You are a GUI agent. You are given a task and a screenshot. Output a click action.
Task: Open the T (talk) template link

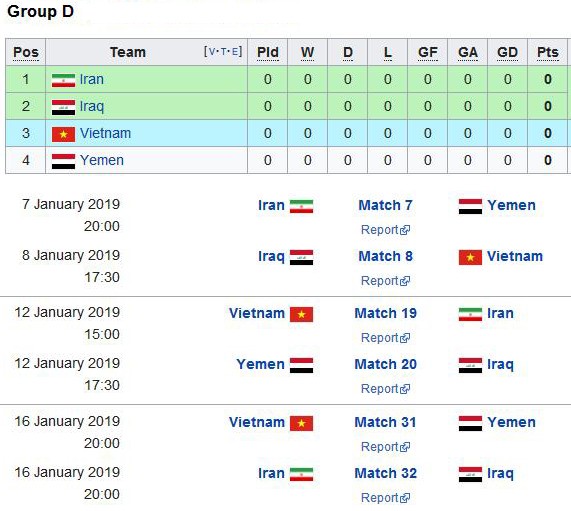[x=223, y=51]
